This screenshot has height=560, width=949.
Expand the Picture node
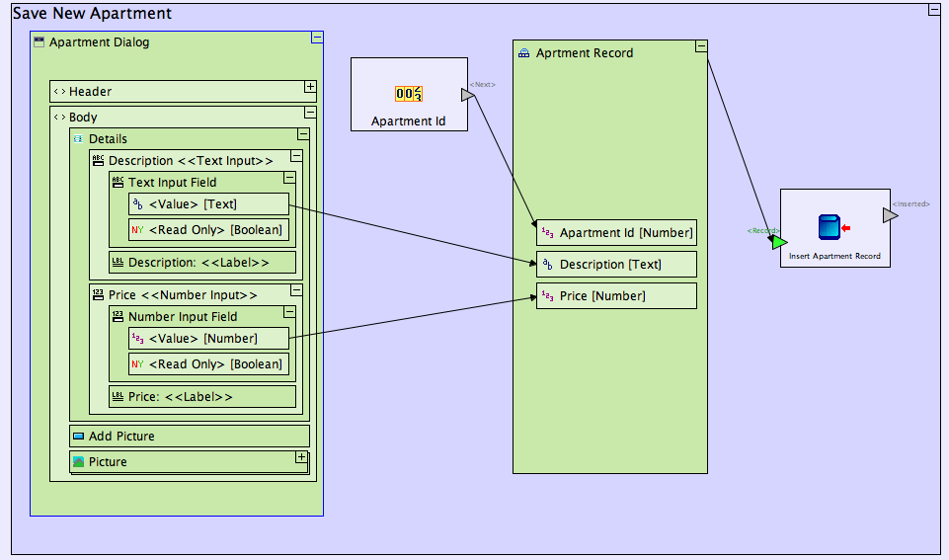point(301,457)
